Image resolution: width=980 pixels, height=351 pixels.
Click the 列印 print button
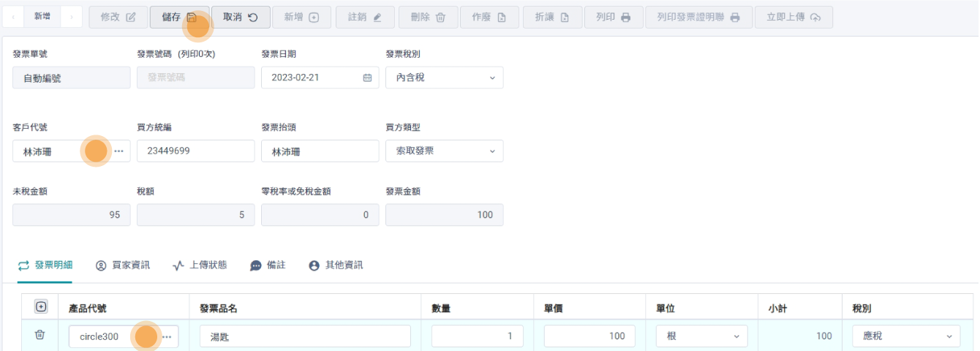tap(614, 18)
